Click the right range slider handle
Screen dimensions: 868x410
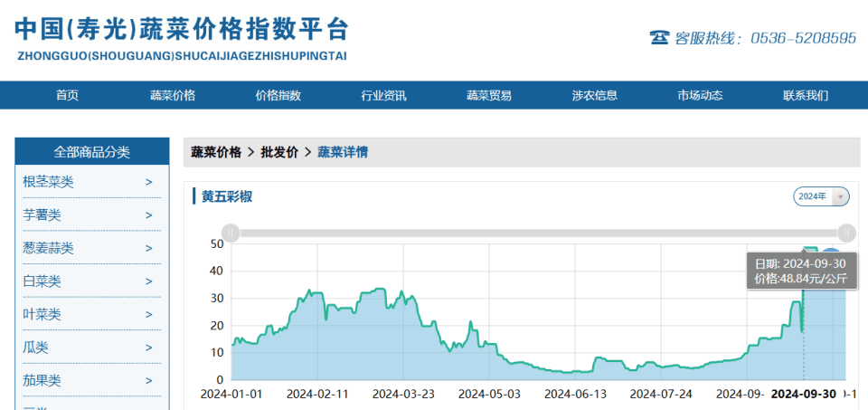pyautogui.click(x=846, y=234)
